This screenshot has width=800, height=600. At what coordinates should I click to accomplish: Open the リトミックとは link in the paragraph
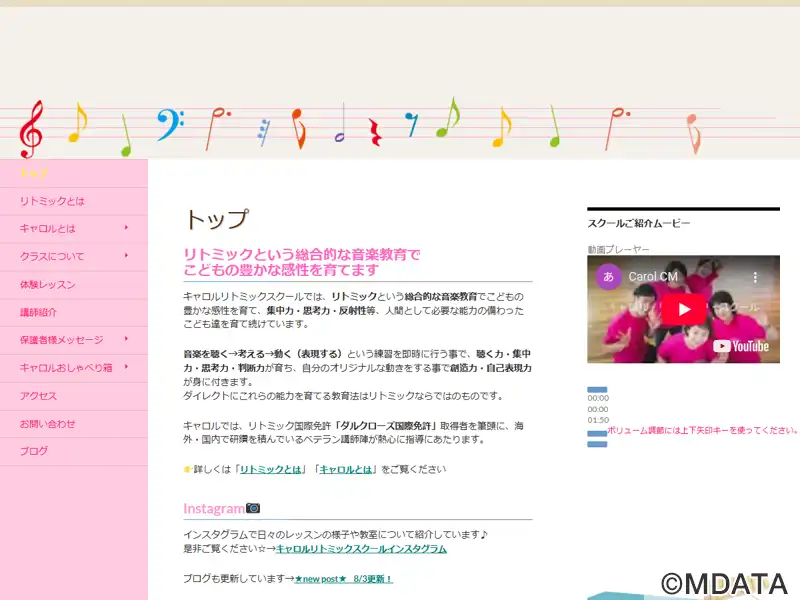point(270,469)
